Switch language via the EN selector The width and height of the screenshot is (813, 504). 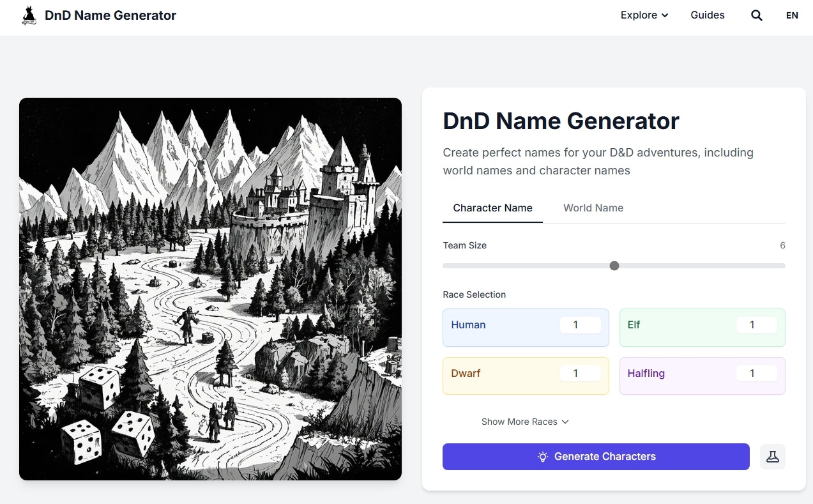tap(791, 15)
